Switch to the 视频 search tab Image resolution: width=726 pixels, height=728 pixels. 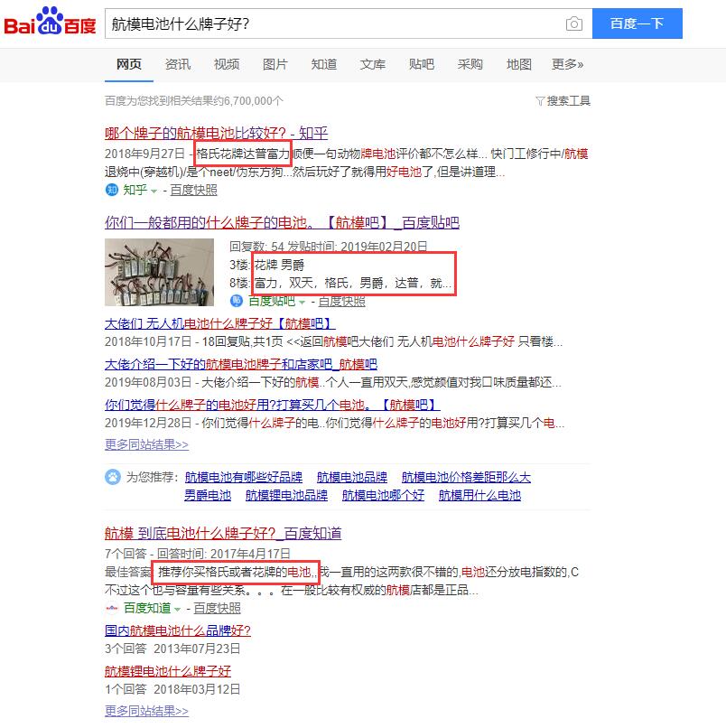[x=226, y=65]
